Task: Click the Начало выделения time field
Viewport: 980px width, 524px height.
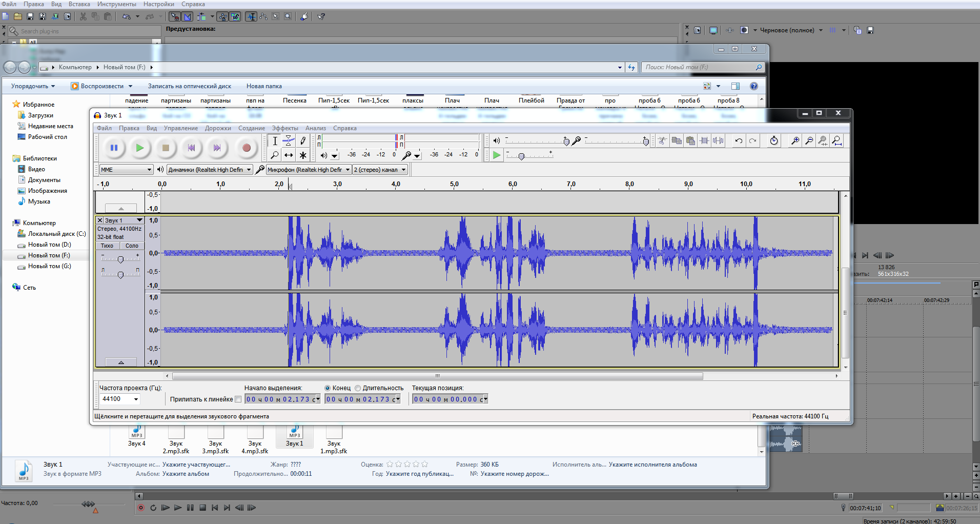Action: point(282,399)
